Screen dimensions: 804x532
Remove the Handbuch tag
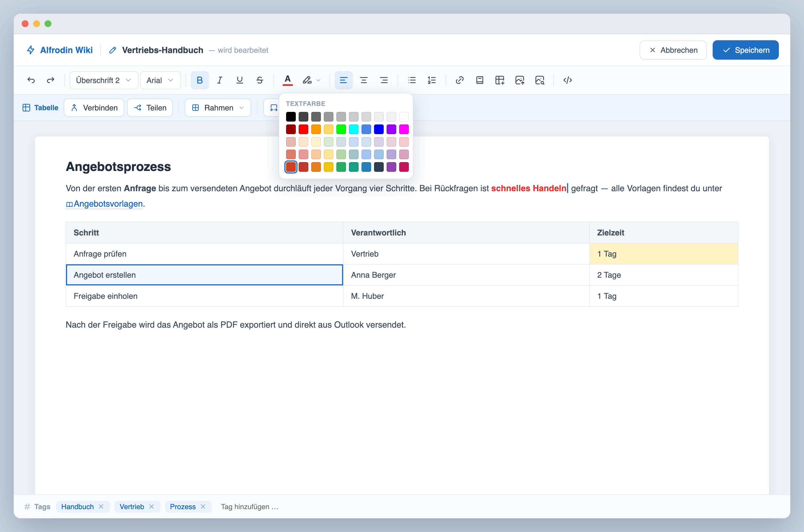pos(101,507)
